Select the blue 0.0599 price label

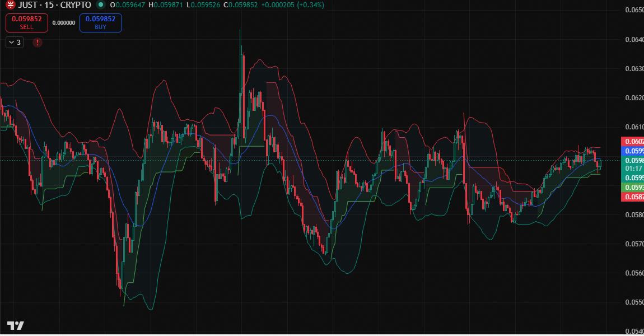coord(633,151)
